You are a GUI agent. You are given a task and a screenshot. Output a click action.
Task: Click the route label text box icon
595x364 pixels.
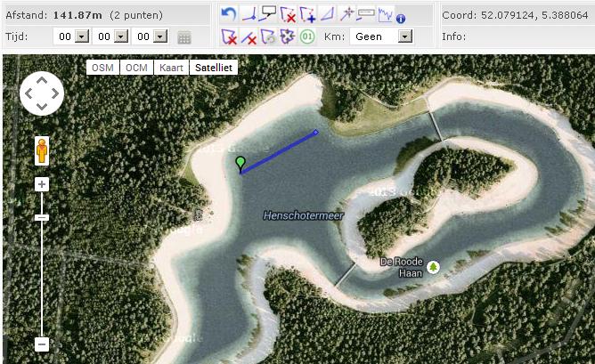(365, 14)
